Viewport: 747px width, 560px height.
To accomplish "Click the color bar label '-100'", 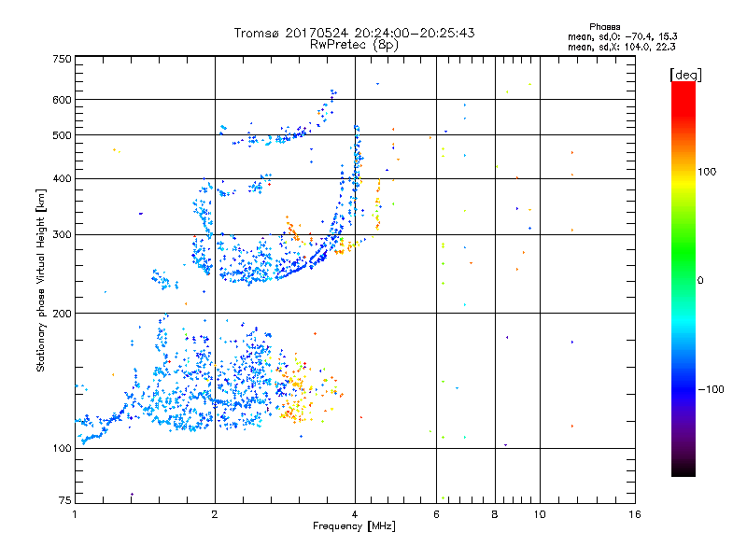I will (x=712, y=389).
